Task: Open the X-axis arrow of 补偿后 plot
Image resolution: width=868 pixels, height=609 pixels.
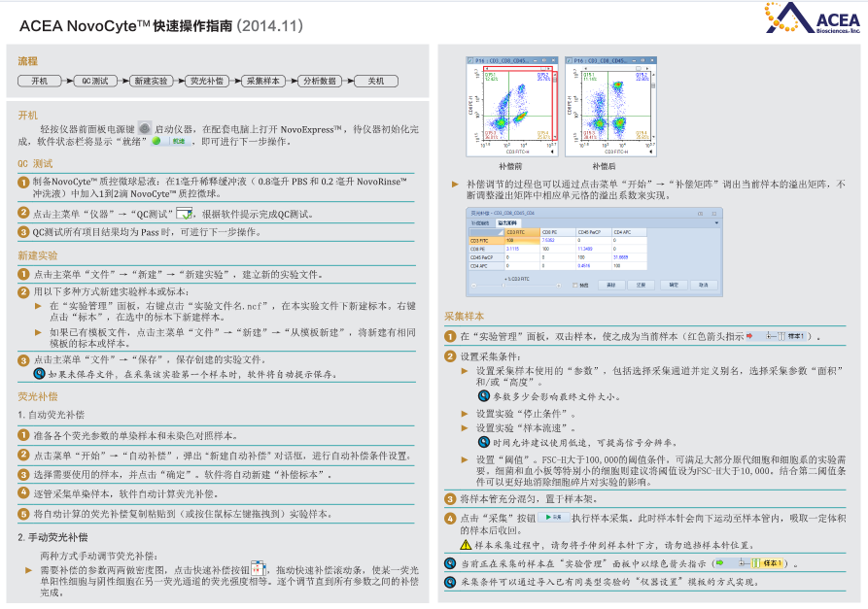Action: (650, 151)
